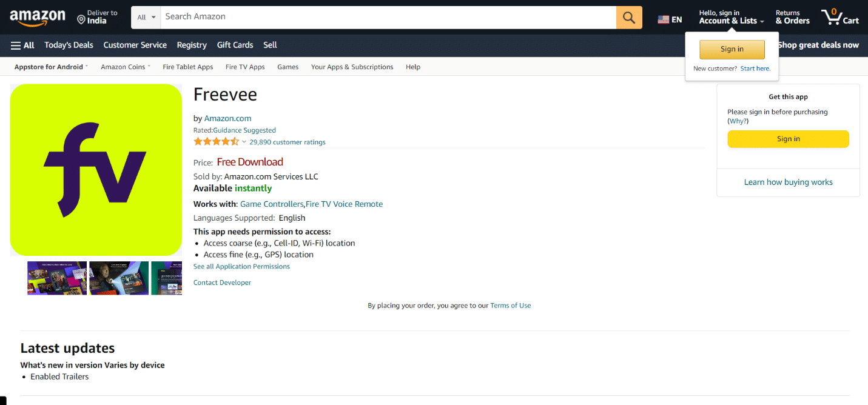Expand the rating breakdown chevron

(244, 142)
